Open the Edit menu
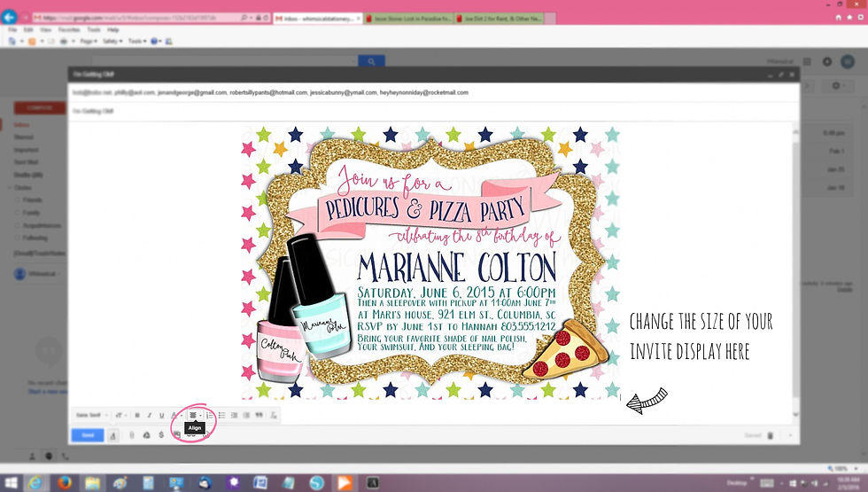Screen dimensions: 868x492 coord(28,30)
